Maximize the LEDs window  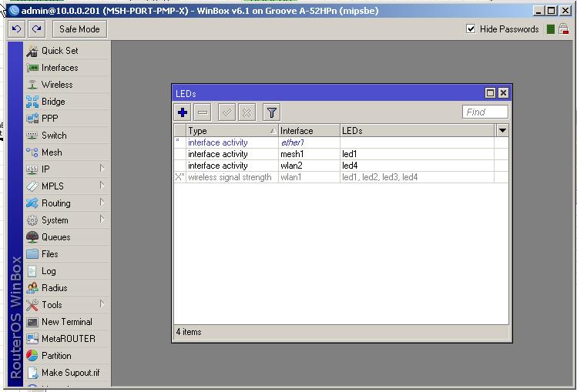coord(490,92)
